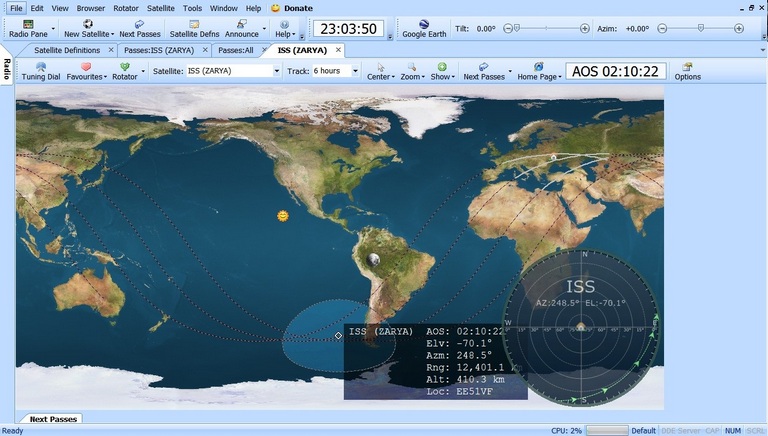Click the NUM status indicator
768x436 pixels.
click(x=733, y=431)
